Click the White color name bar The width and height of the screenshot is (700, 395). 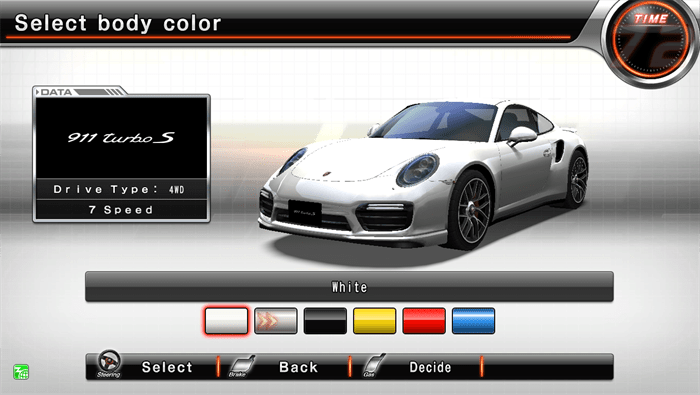coord(349,287)
